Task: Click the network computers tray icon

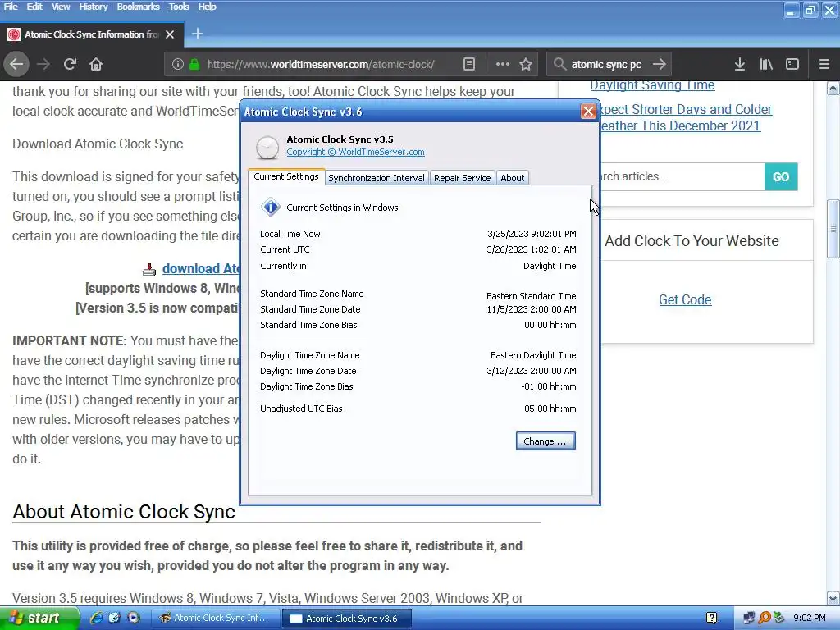Action: 749,619
